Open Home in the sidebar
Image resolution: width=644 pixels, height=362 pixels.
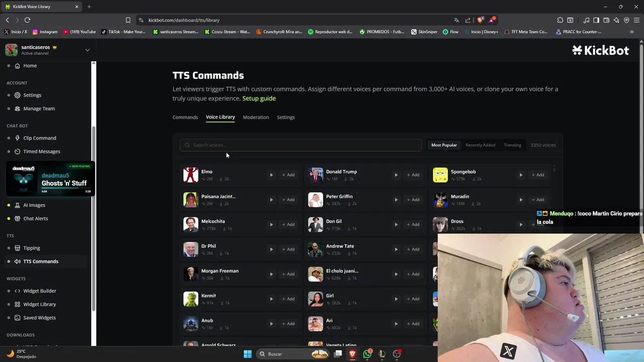(30, 66)
